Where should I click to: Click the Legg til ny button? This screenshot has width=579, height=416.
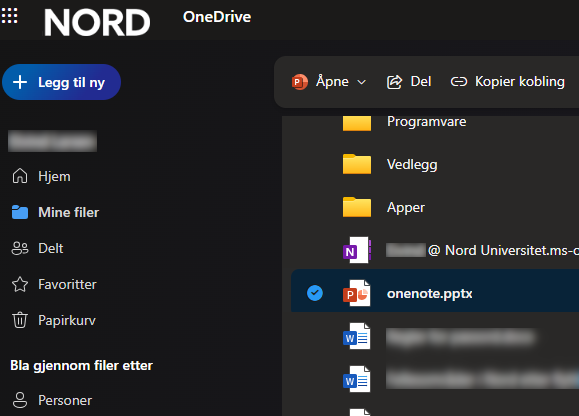(x=61, y=82)
